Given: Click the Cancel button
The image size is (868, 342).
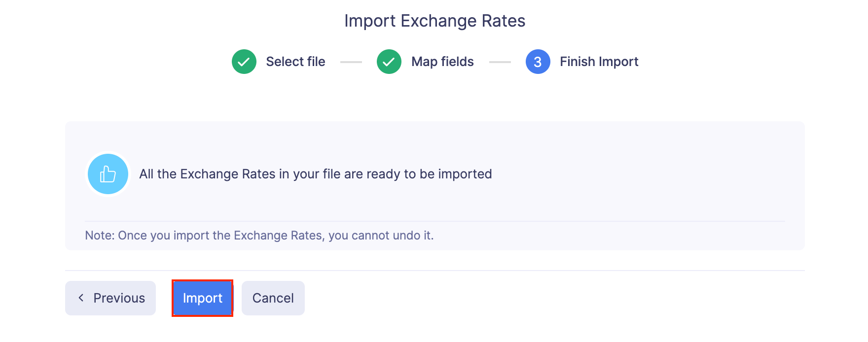Looking at the screenshot, I should pos(273,298).
